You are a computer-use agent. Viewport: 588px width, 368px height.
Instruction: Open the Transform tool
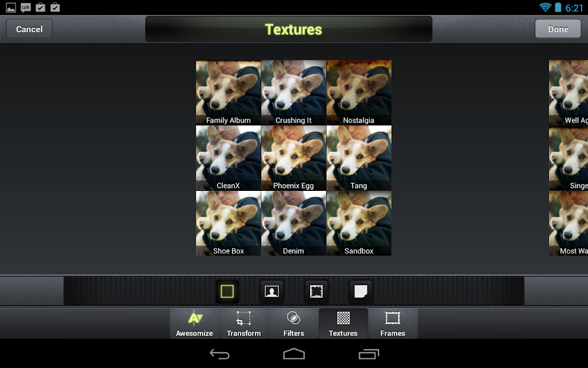click(x=243, y=324)
